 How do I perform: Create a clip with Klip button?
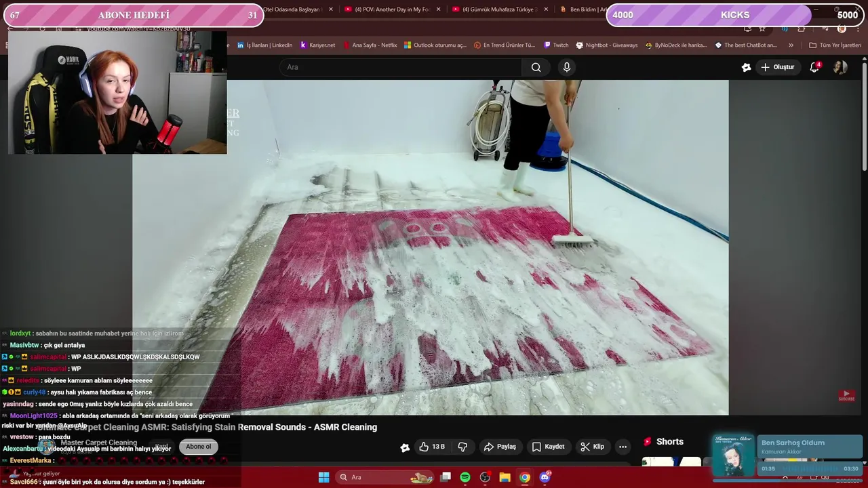592,447
